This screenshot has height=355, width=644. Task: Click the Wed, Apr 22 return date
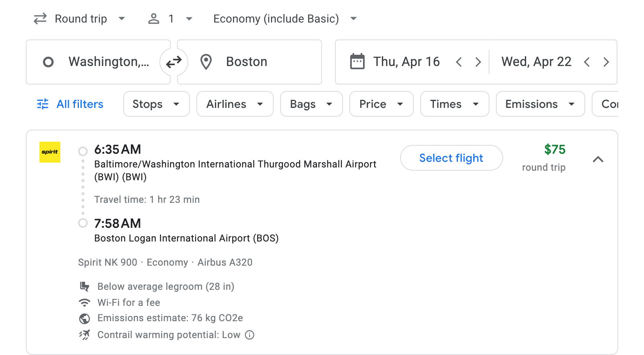click(x=537, y=62)
